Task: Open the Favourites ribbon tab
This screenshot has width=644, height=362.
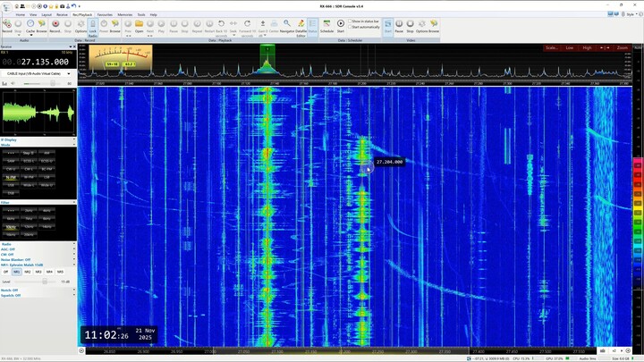Action: pyautogui.click(x=105, y=15)
